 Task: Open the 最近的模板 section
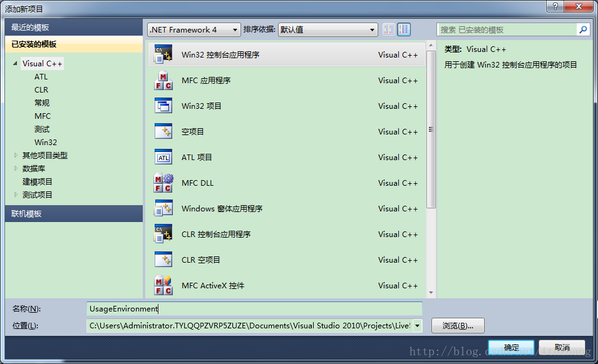74,28
